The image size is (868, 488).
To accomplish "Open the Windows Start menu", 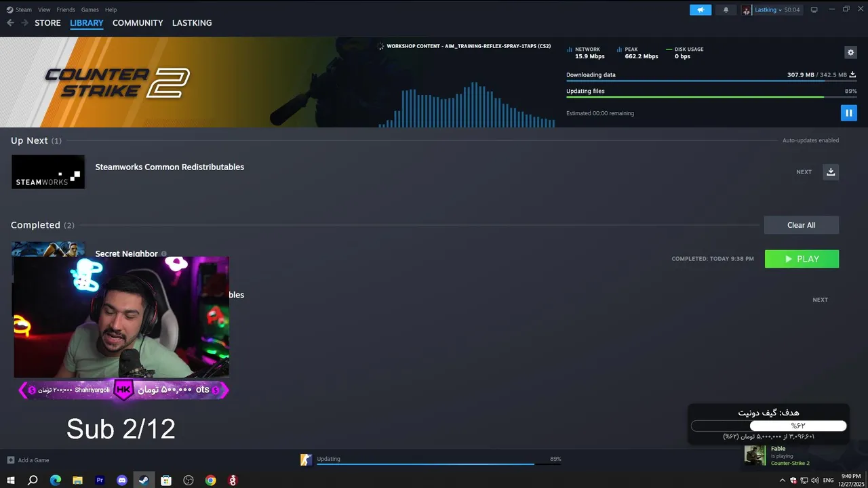I will click(x=11, y=481).
